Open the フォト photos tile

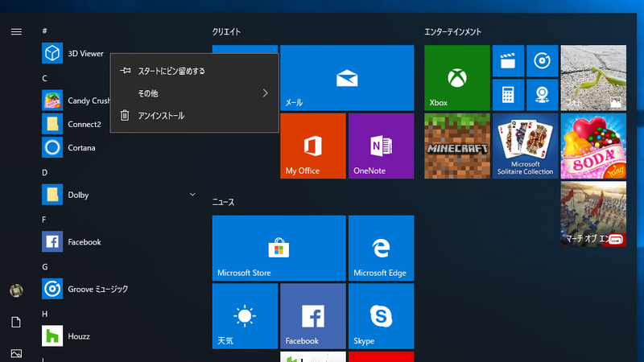click(x=593, y=78)
